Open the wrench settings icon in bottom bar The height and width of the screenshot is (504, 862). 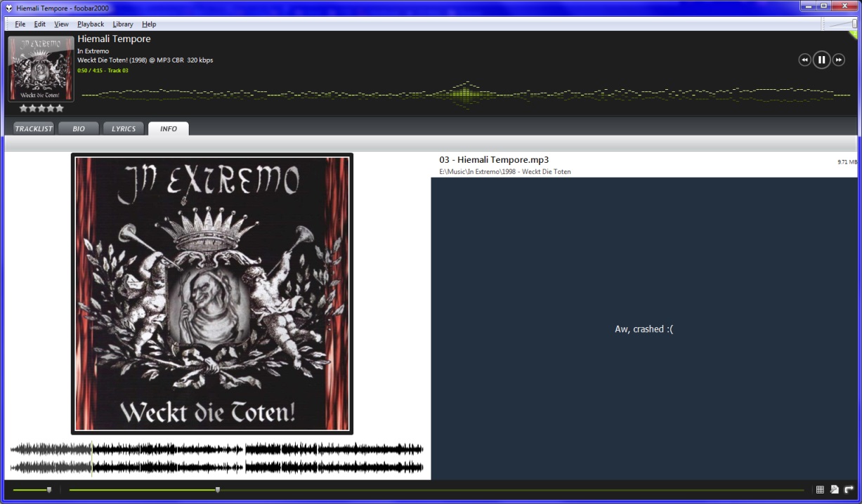coord(835,490)
